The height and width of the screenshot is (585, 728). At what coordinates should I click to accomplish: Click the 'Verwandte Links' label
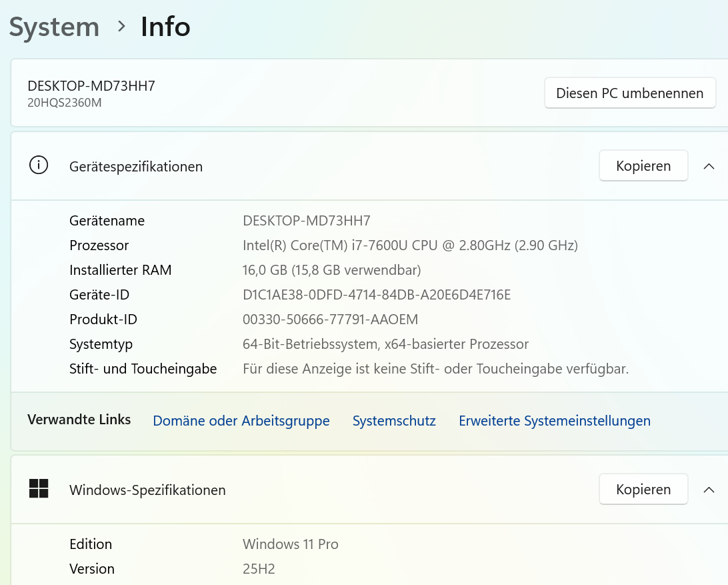coord(79,420)
